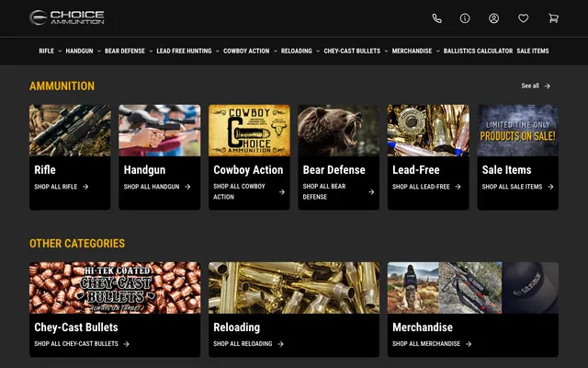Open Chey-Cast Bullets nav item
588x368 pixels.
coord(352,51)
